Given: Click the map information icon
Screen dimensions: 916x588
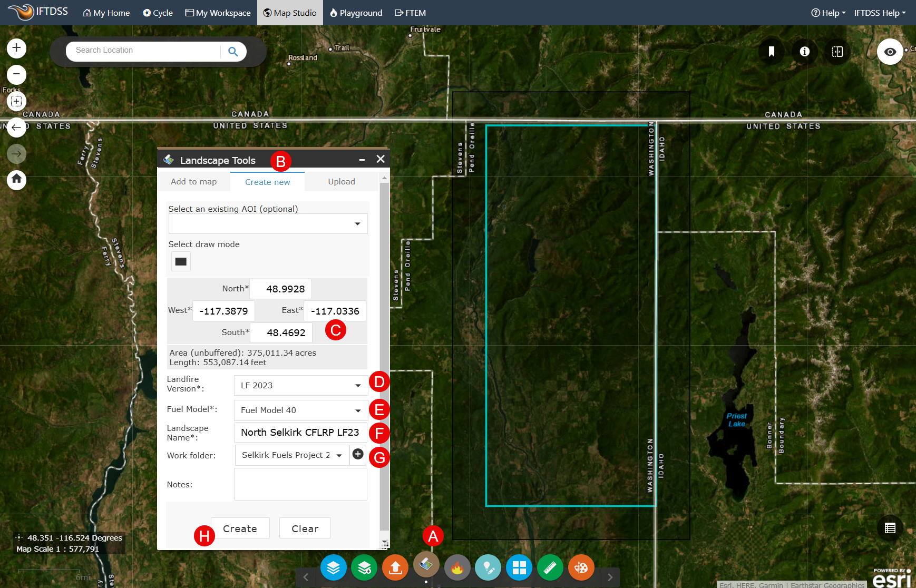Looking at the screenshot, I should 804,51.
